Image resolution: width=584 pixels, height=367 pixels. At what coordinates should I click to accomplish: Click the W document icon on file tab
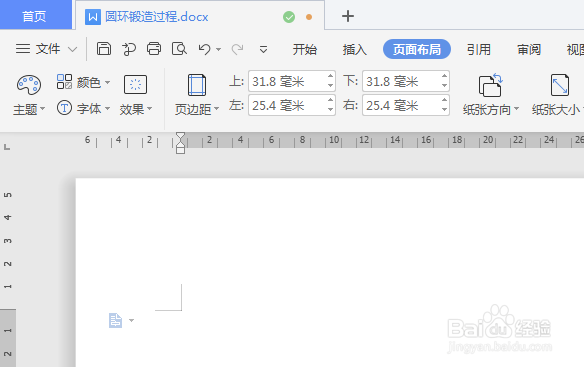pos(93,17)
